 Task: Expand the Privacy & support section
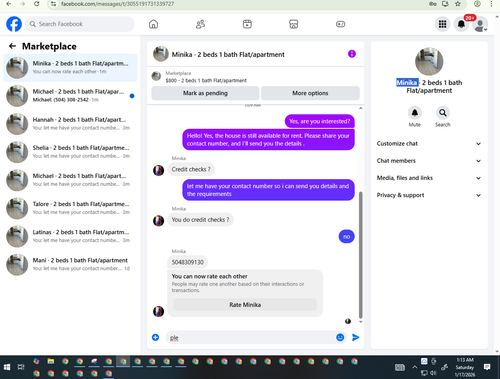tap(429, 195)
